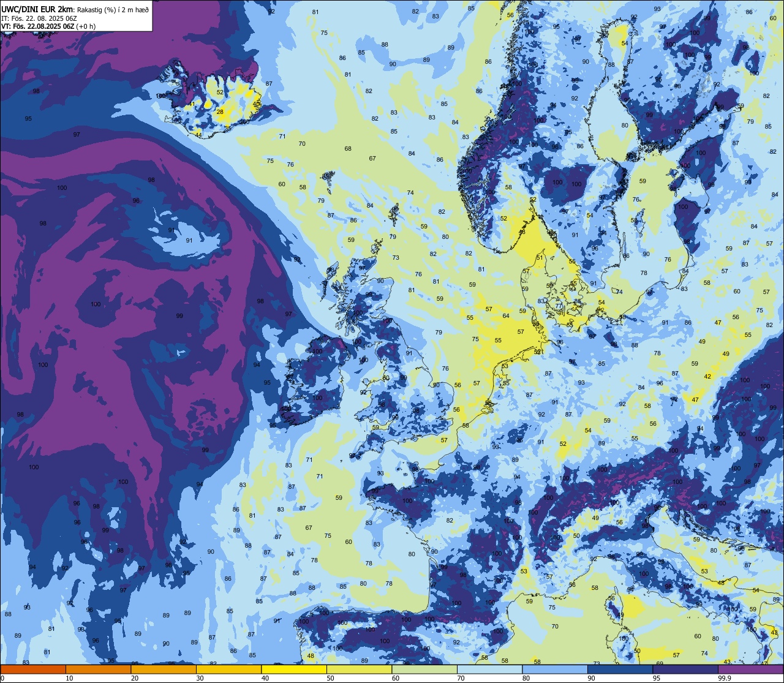Click the medium blue 80–90 legend swatch
Screen dimensions: 784x683
[555, 669]
